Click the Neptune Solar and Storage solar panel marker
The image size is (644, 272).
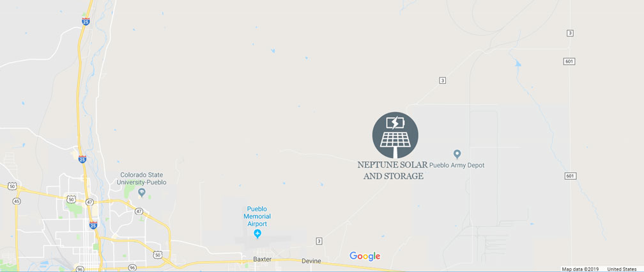click(395, 135)
